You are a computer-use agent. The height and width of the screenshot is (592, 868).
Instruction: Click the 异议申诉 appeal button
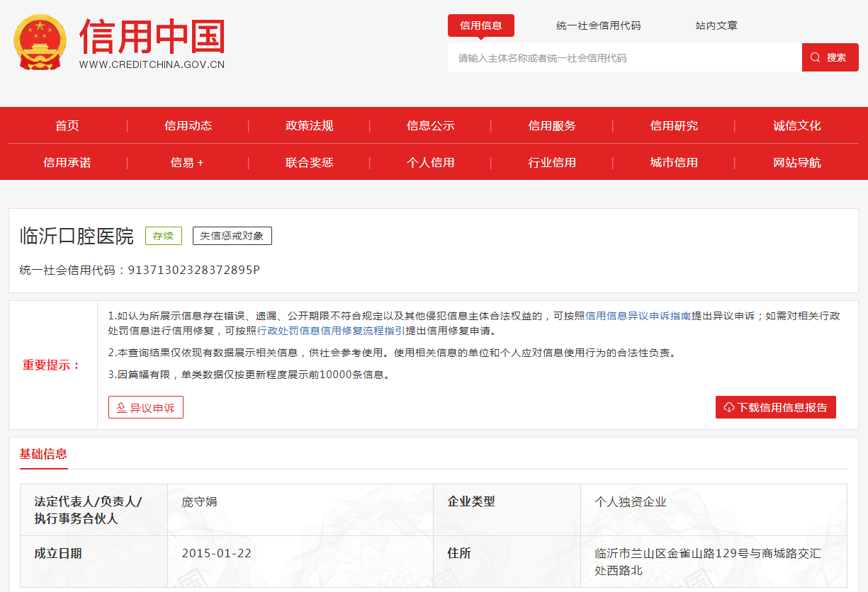[146, 408]
